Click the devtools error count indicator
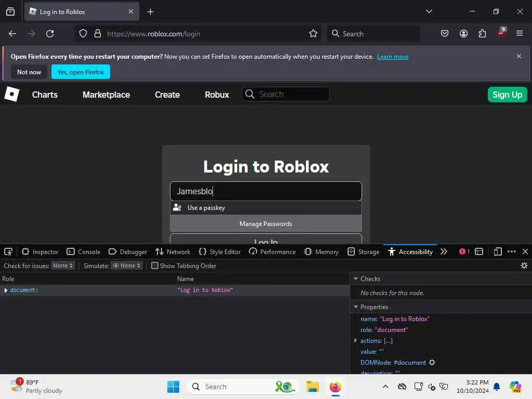 (464, 252)
